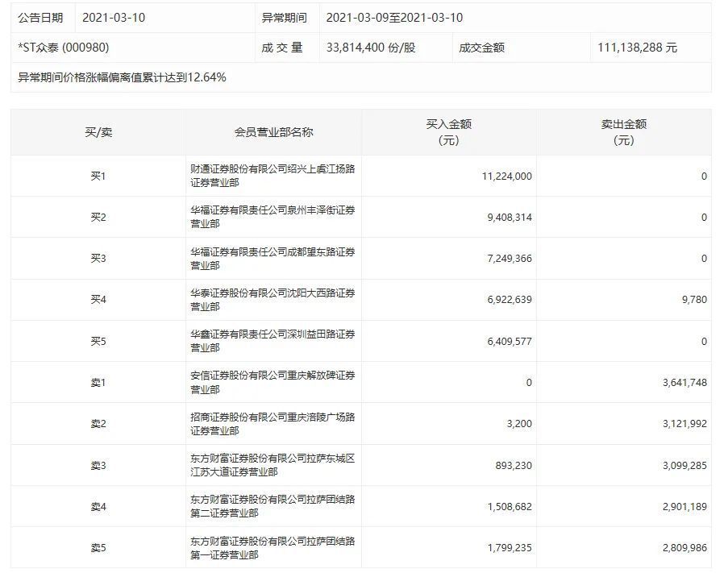Click the 成交金额 label
The height and width of the screenshot is (573, 728).
pos(481,48)
